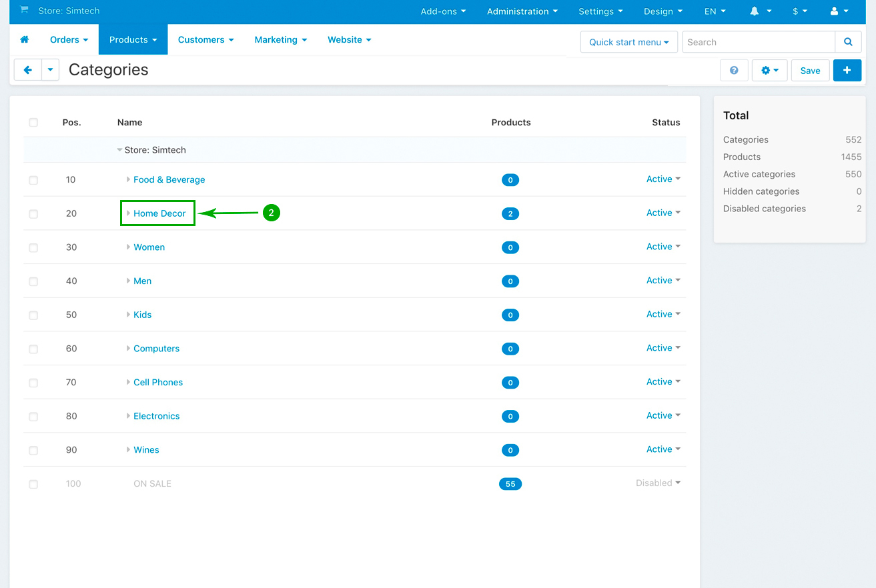Click the blue plus add category button
876x588 pixels.
[847, 71]
